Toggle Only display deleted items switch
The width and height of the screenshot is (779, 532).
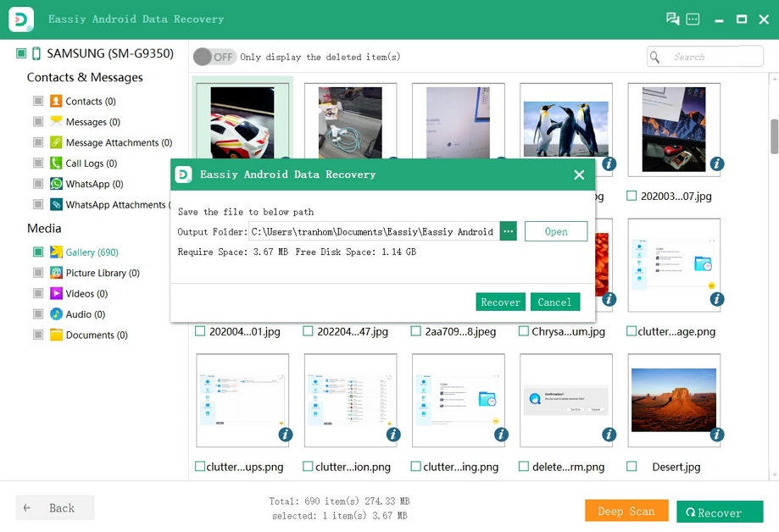[214, 57]
